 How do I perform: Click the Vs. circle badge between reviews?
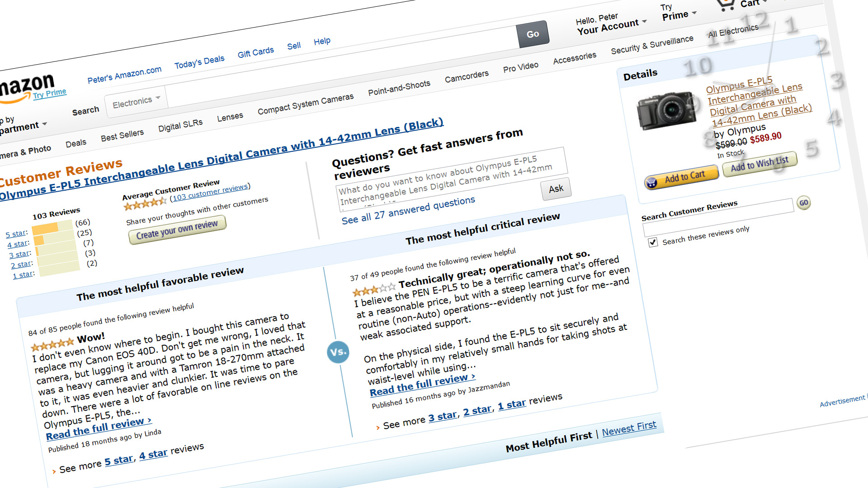point(338,352)
